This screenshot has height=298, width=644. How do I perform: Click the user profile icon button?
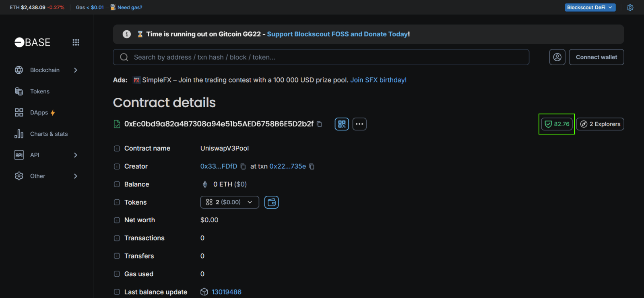[557, 57]
